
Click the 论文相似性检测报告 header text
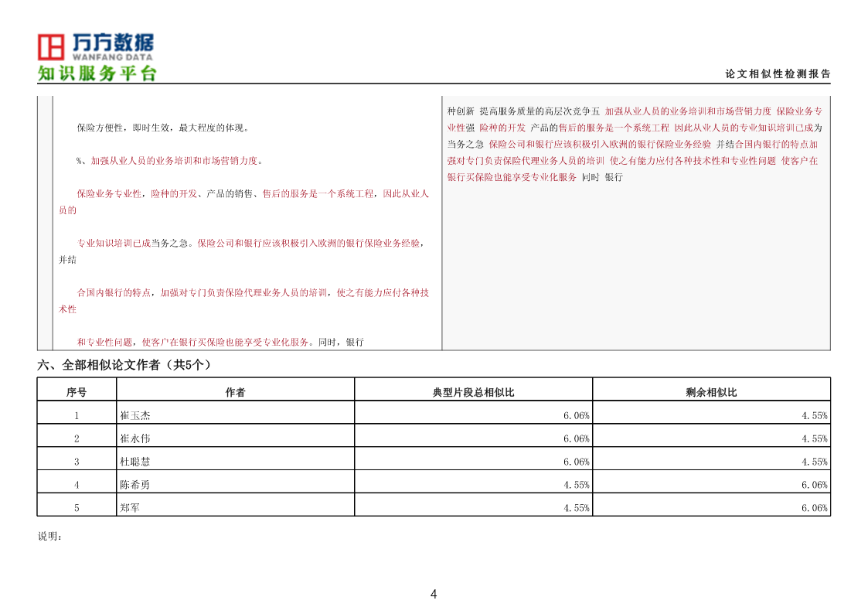(778, 74)
